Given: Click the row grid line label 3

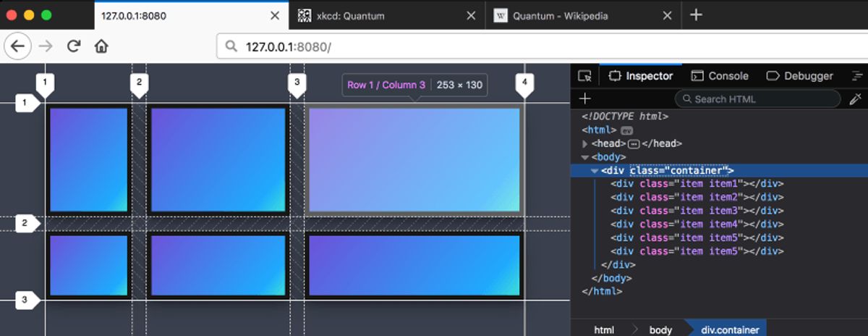Looking at the screenshot, I should point(26,299).
